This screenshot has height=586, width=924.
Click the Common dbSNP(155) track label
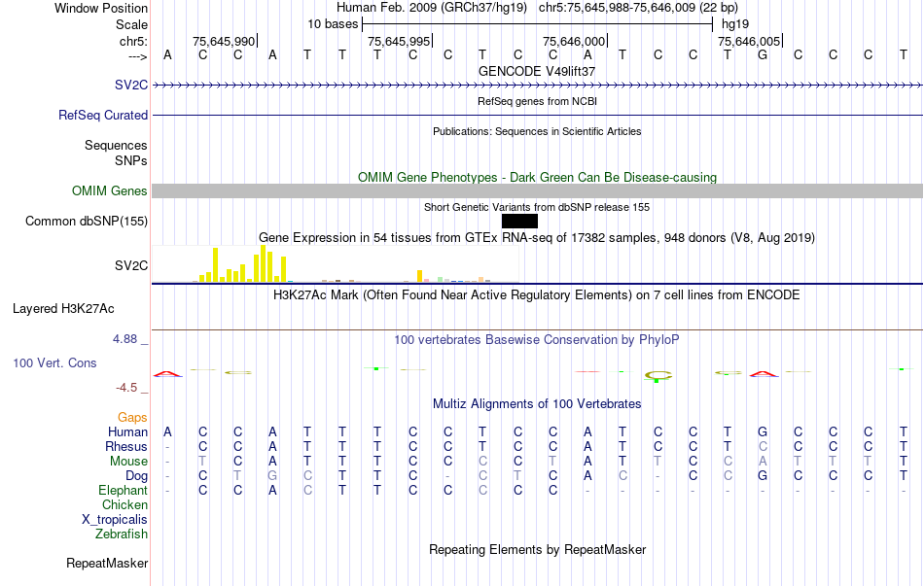pos(86,221)
